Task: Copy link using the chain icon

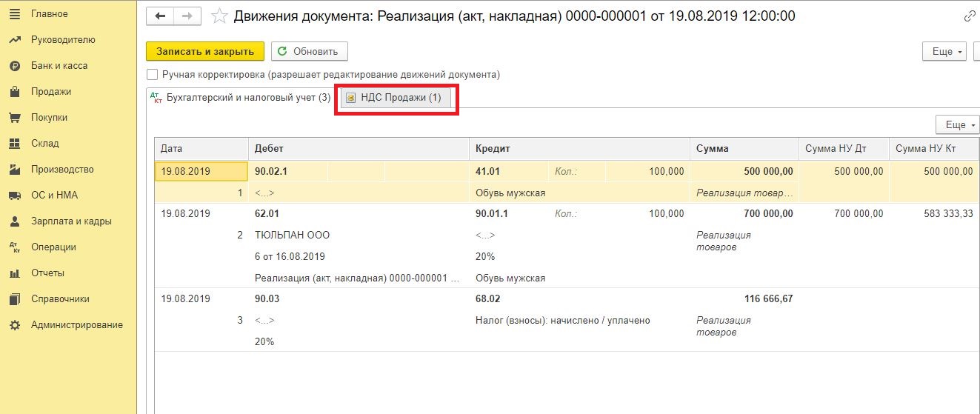Action: [x=969, y=16]
